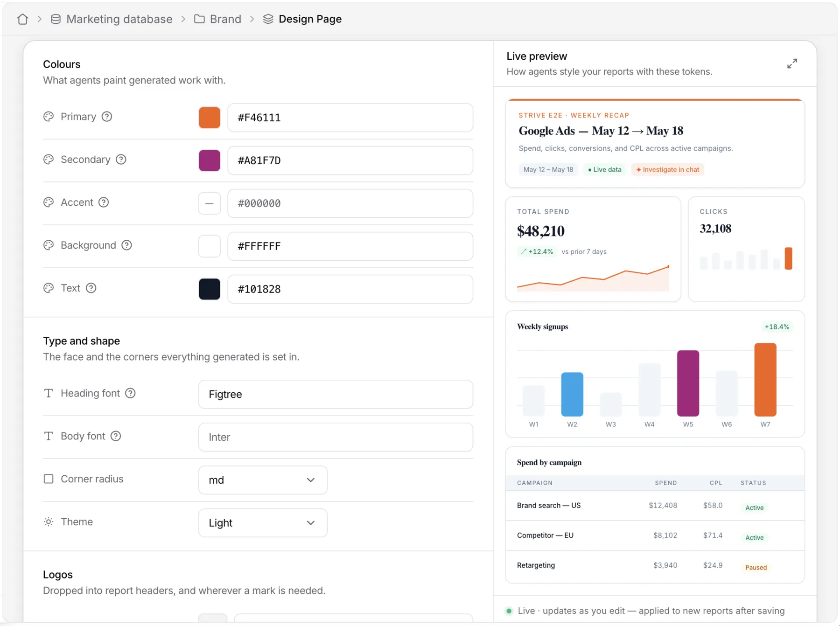Edit the Text hex field #101828
The height and width of the screenshot is (626, 840).
pos(350,289)
